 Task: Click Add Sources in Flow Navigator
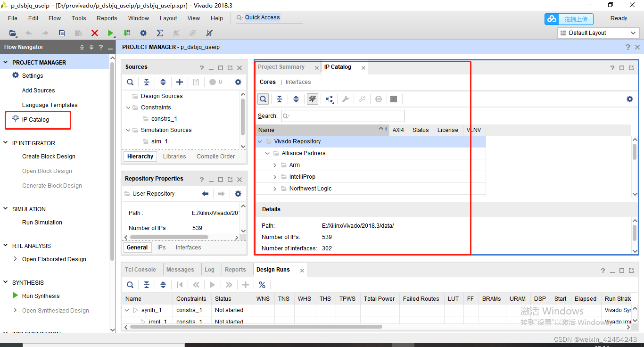38,91
